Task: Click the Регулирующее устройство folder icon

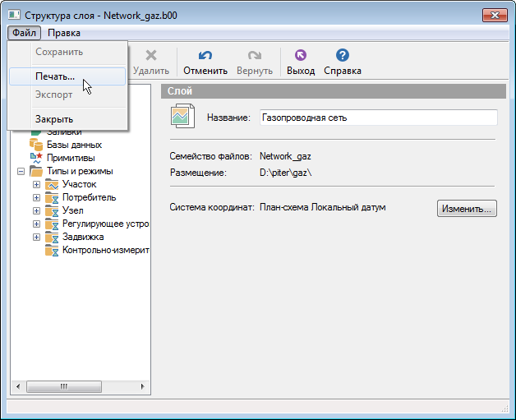Action: coord(52,224)
